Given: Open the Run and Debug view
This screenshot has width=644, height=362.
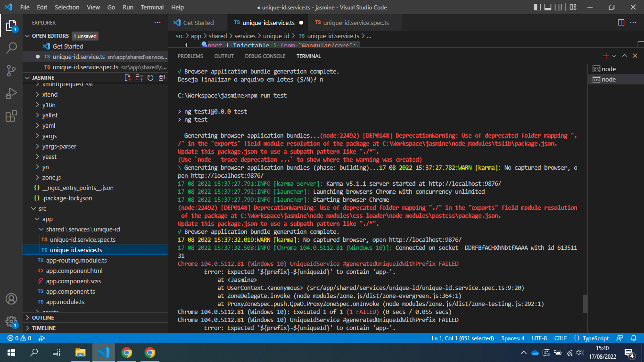Looking at the screenshot, I should (x=11, y=93).
